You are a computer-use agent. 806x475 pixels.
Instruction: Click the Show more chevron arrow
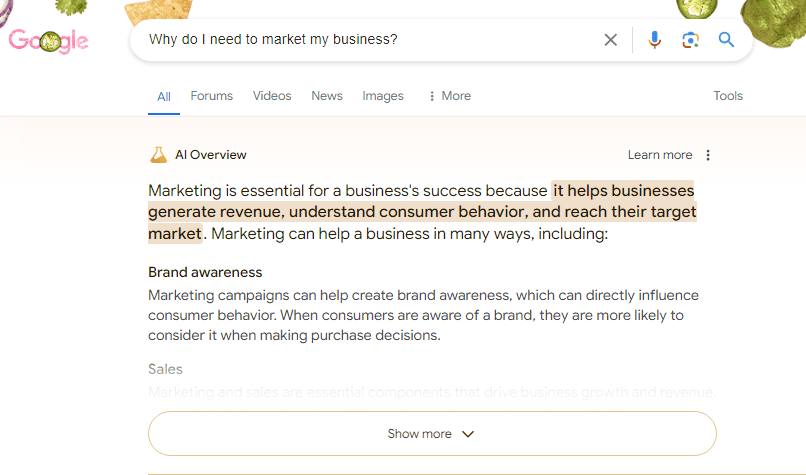(468, 434)
